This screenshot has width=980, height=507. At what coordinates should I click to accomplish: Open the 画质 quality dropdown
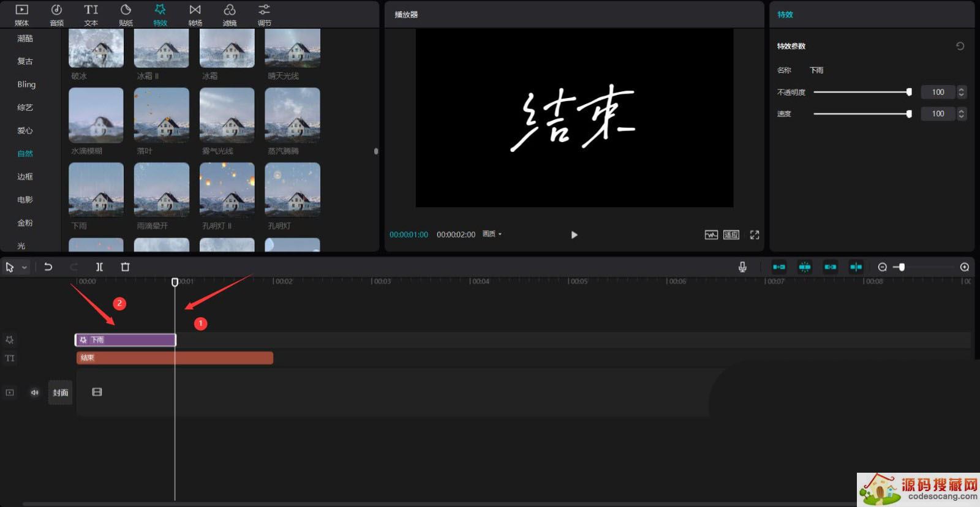pos(492,235)
